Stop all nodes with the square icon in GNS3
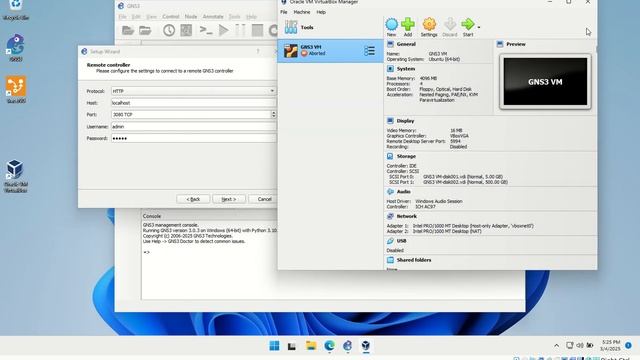The image size is (640, 360). click(x=257, y=30)
